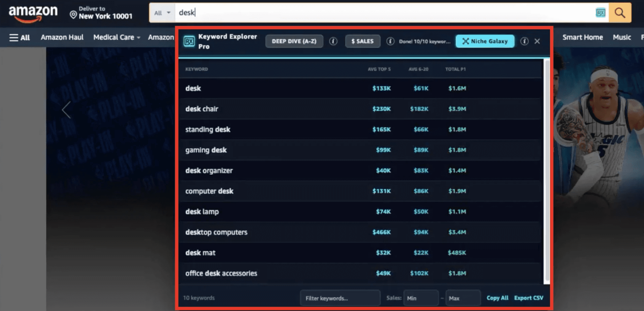Click the Sales Max input field
The height and width of the screenshot is (311, 644).
pos(463,298)
